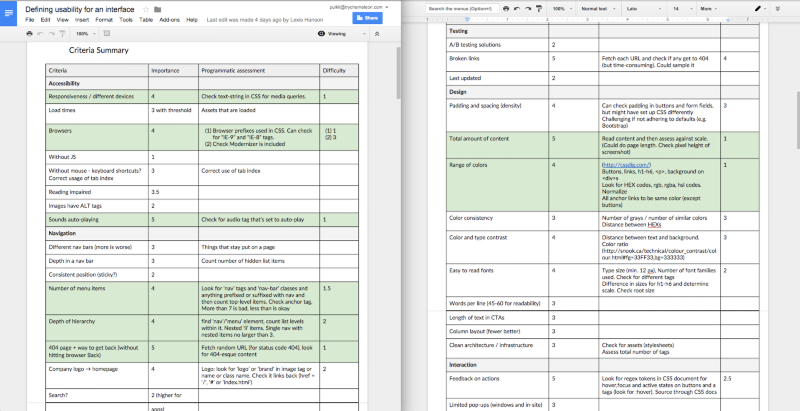
Task: Click the Depth of hierarchy cell
Action: point(97,328)
